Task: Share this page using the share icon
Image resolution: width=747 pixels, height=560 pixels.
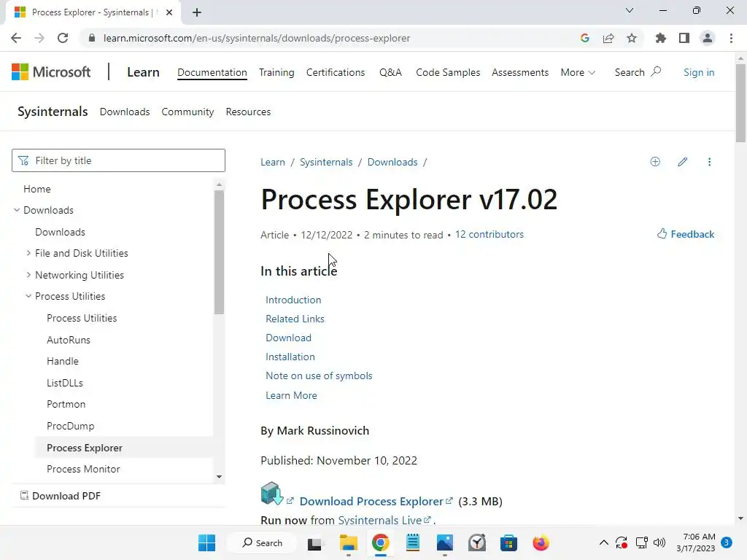Action: point(608,38)
